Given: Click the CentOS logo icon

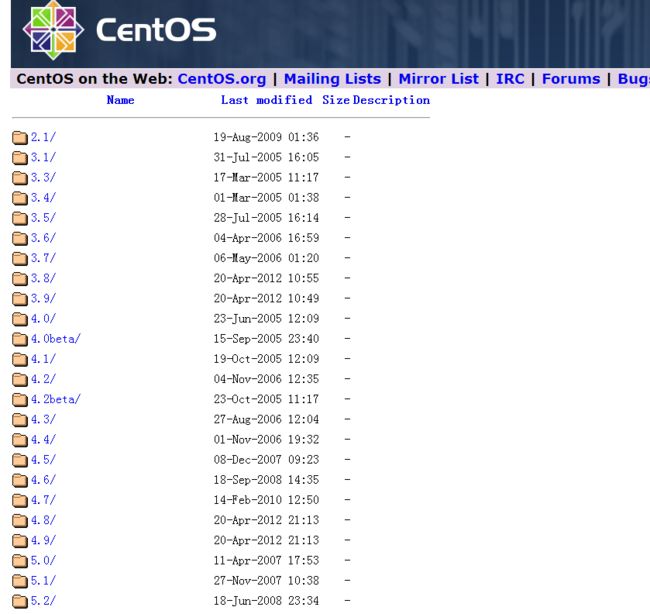Looking at the screenshot, I should click(53, 30).
